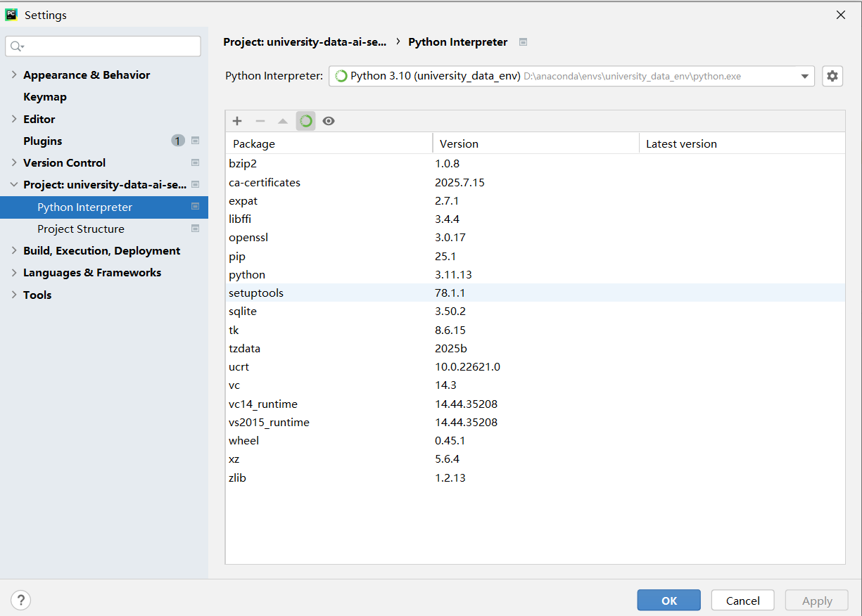The width and height of the screenshot is (862, 616).
Task: Open the Plugins settings page
Action: 43,141
